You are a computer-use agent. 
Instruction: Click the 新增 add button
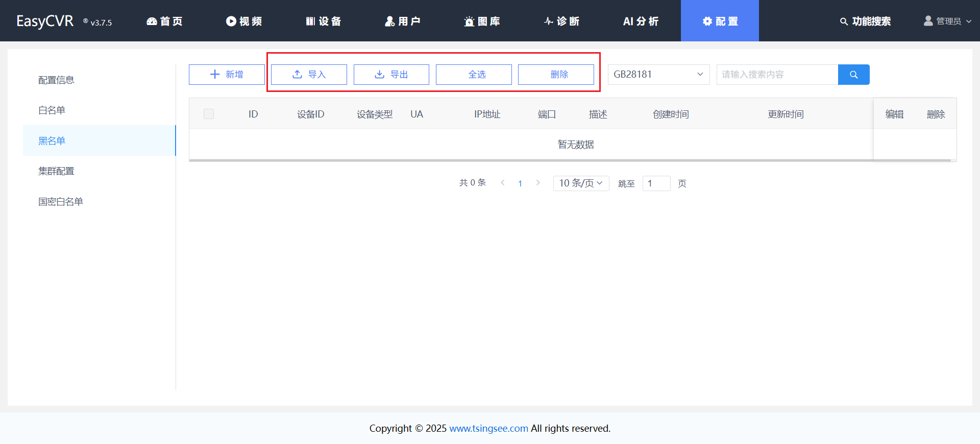(227, 75)
